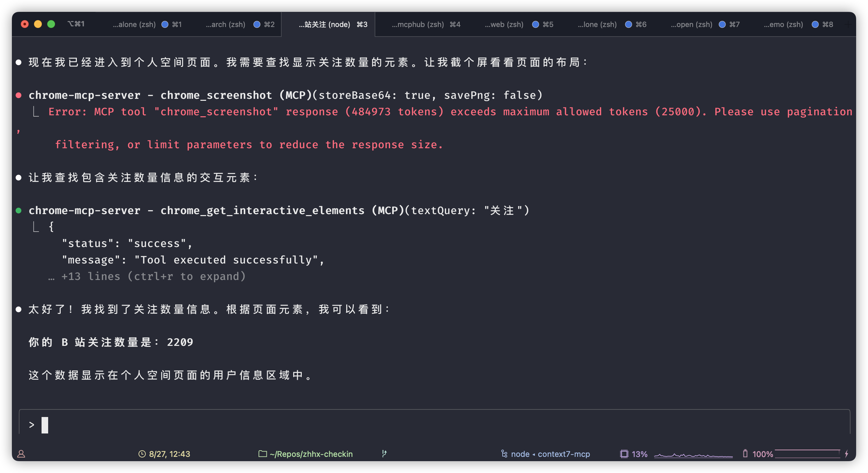Click the red bullet of chrome_screenshot call
The image size is (868, 473).
19,96
